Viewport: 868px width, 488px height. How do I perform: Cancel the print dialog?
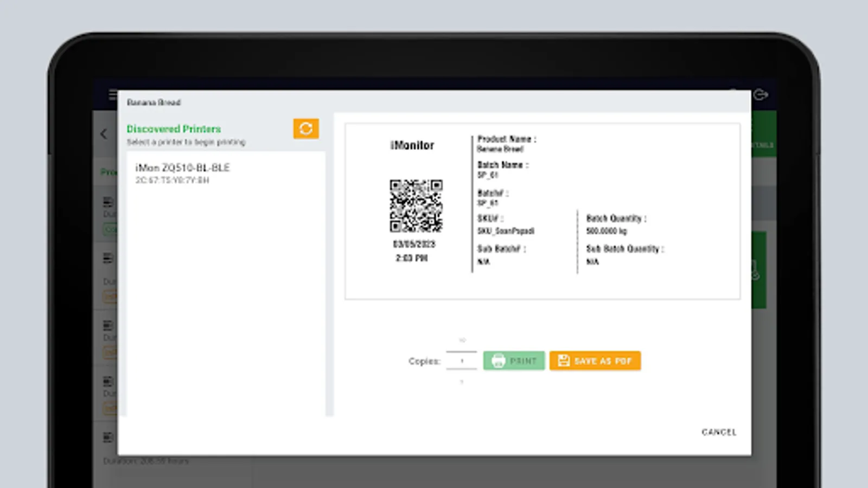[x=719, y=432]
